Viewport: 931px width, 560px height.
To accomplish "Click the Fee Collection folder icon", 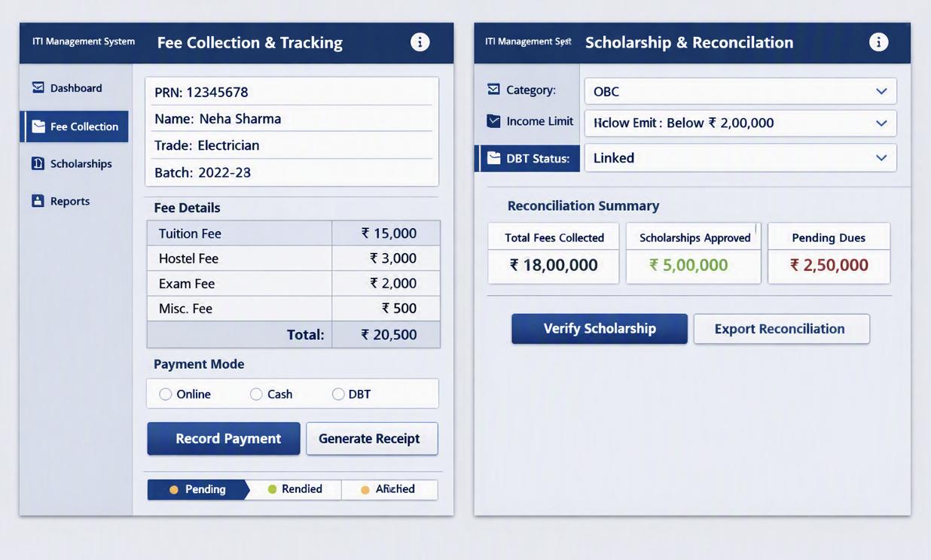I will [x=38, y=126].
